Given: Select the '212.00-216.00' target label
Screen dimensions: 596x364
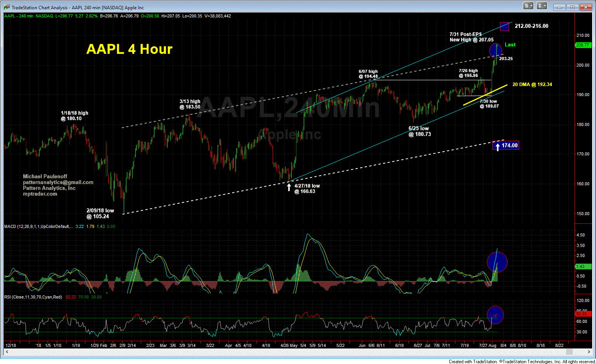Looking at the screenshot, I should (532, 26).
